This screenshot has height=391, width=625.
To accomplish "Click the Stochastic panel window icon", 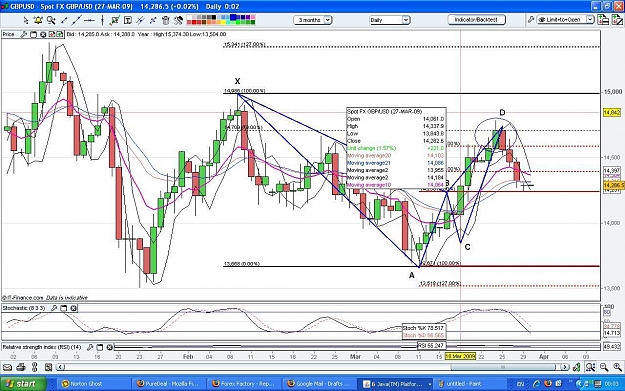I will point(64,308).
